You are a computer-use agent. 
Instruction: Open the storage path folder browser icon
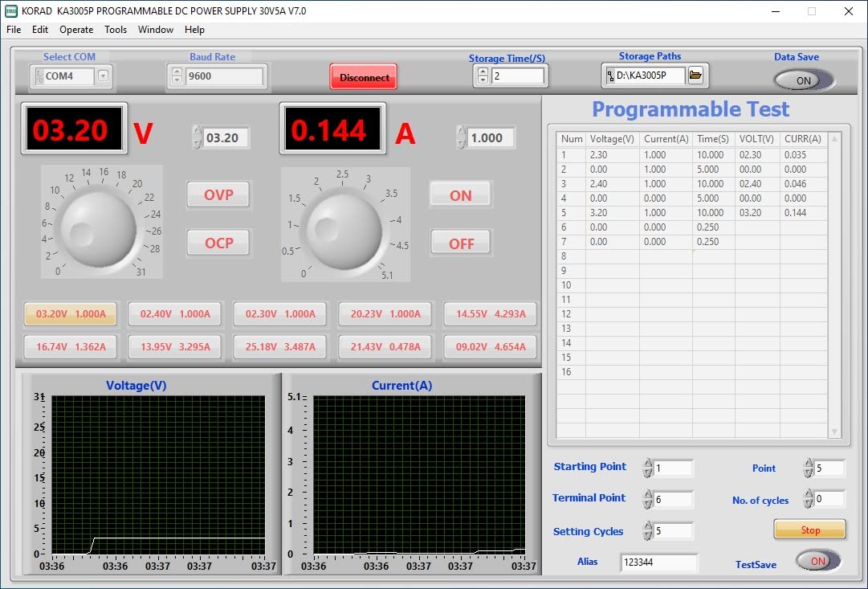695,76
